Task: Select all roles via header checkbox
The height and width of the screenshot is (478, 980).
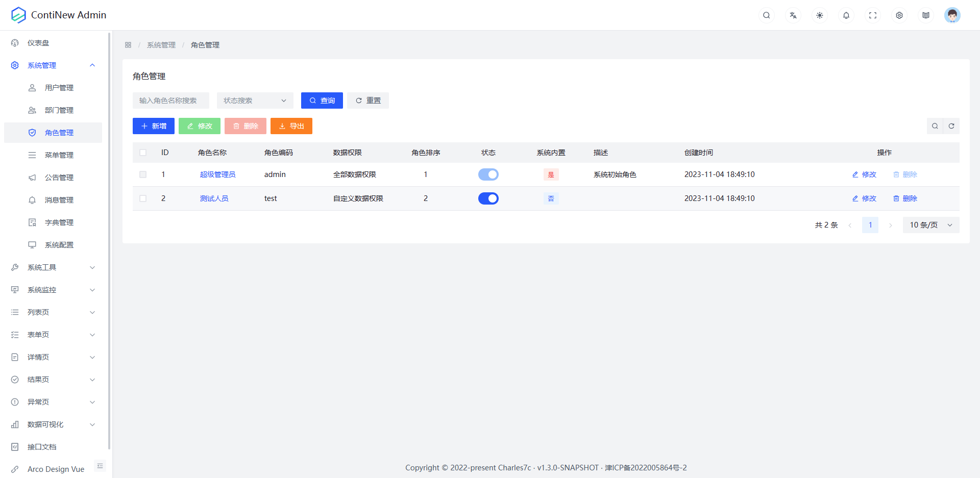Action: click(143, 152)
